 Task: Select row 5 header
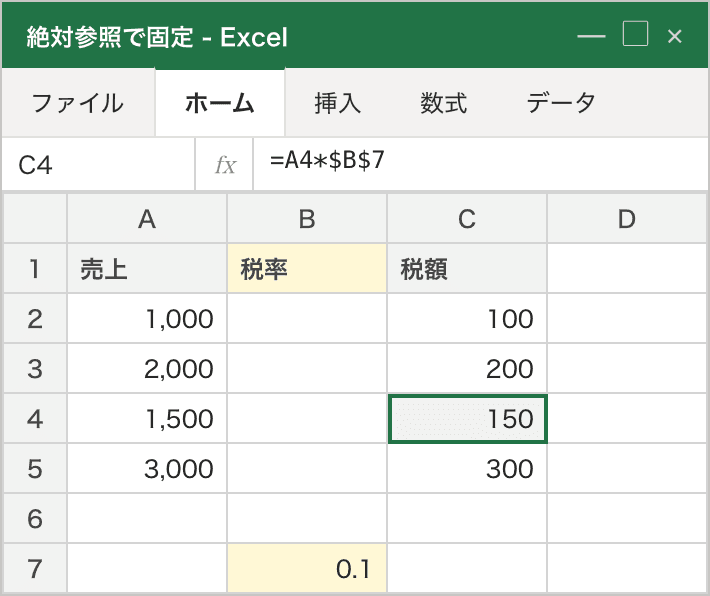point(35,468)
